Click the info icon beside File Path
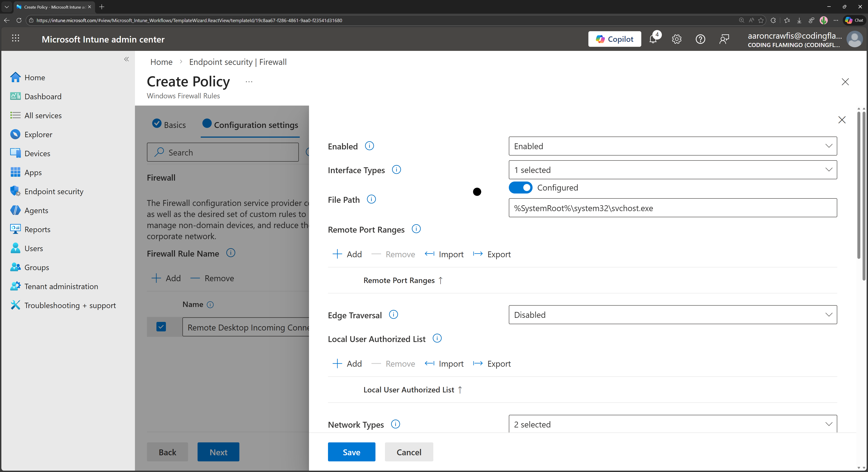The image size is (868, 472). click(x=371, y=199)
